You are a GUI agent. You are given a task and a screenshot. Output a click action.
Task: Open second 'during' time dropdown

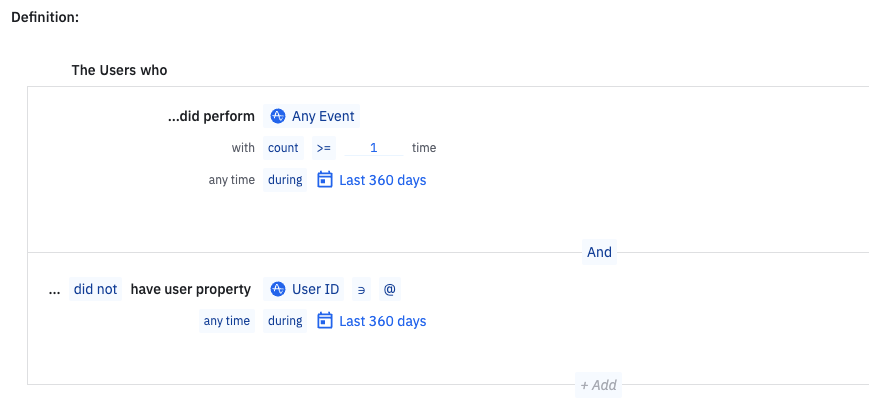click(x=285, y=321)
